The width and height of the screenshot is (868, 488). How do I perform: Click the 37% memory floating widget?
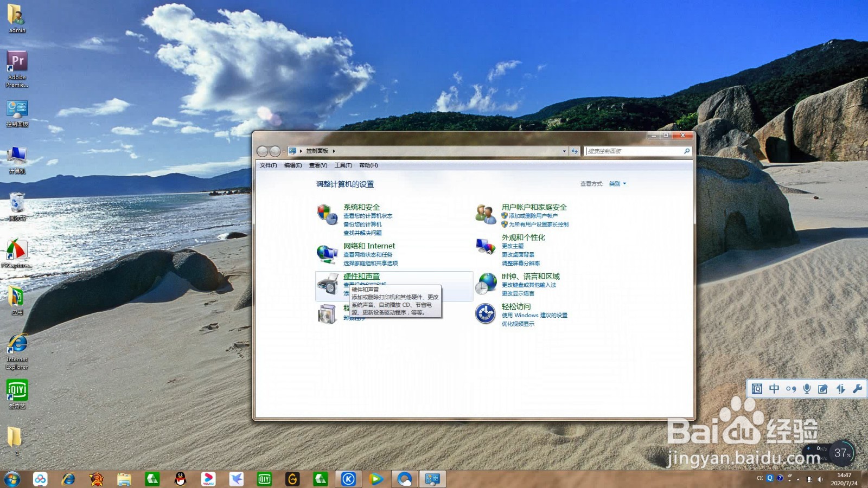(841, 453)
